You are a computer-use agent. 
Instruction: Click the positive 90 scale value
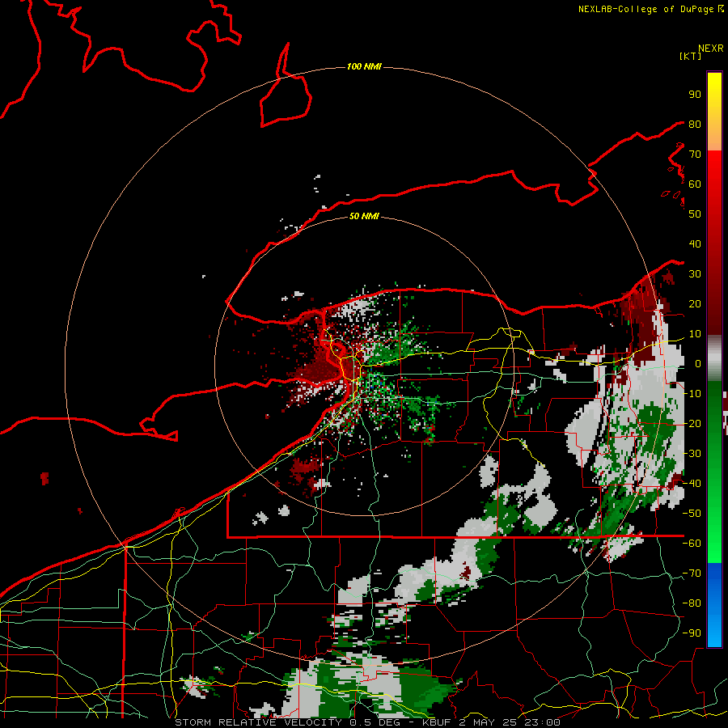point(695,95)
